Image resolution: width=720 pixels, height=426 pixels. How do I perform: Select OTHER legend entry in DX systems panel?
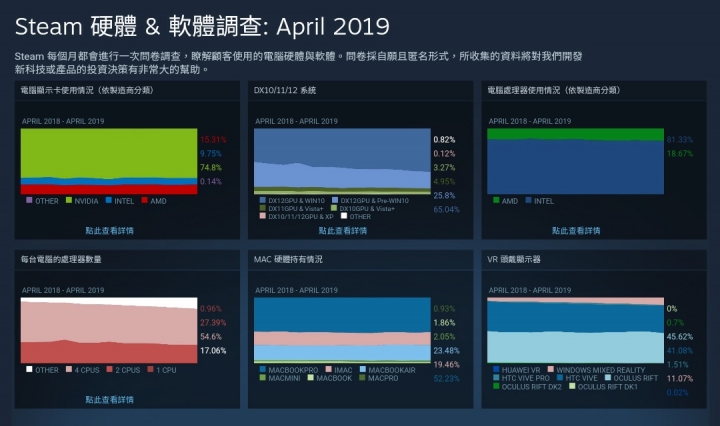click(356, 216)
